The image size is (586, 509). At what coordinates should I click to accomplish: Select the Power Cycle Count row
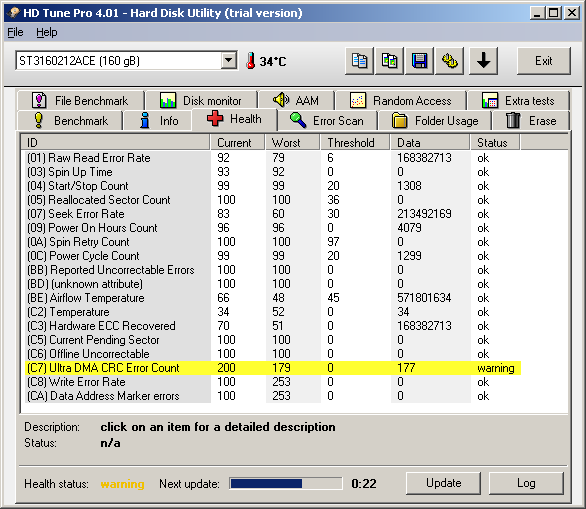coord(273,256)
